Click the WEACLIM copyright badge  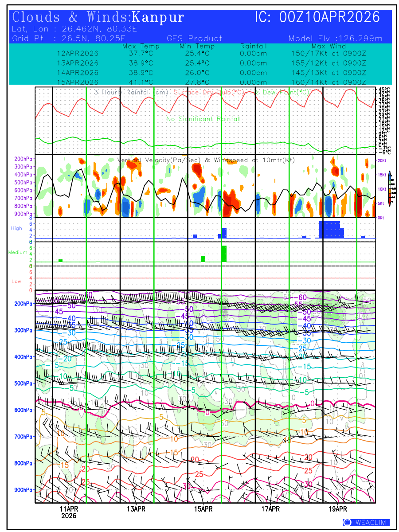tap(366, 523)
